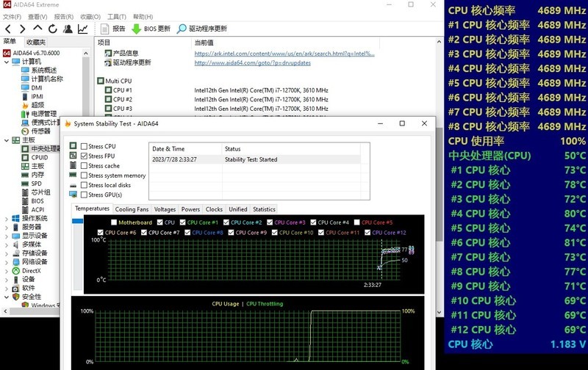Click the 驱动程序更新 magnifier icon
This screenshot has height=370, width=588.
[182, 29]
